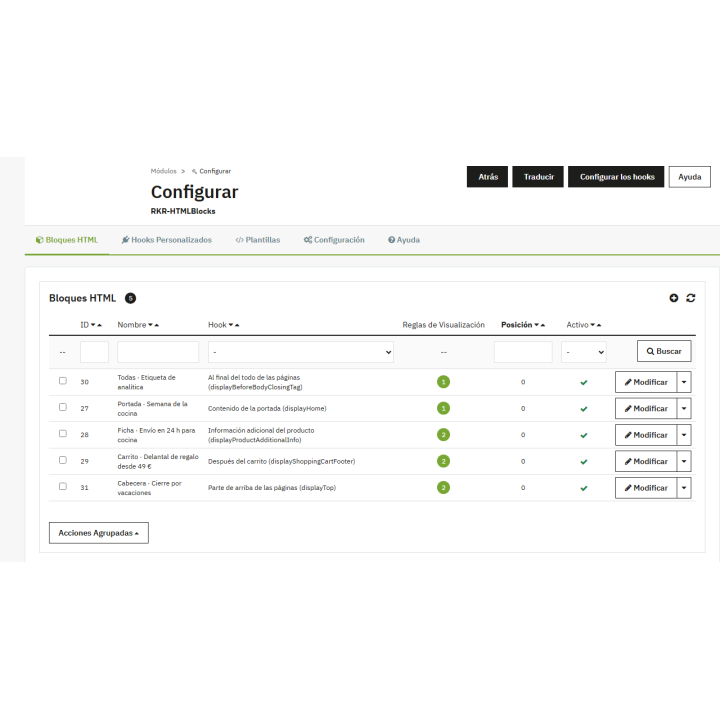Click the Nombre filter input field

tap(158, 352)
